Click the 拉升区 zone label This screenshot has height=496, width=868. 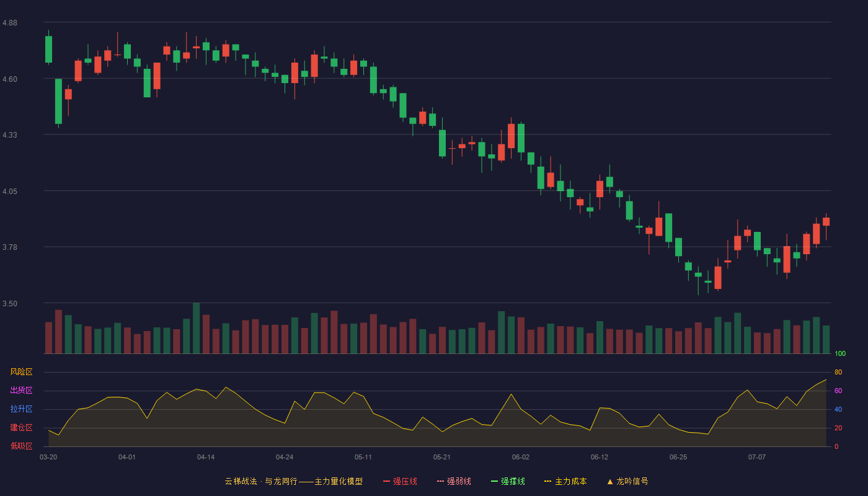(21, 409)
